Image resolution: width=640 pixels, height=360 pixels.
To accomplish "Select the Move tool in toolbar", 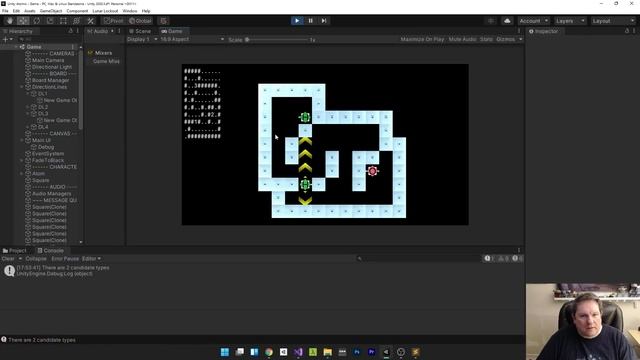I will (x=23, y=21).
